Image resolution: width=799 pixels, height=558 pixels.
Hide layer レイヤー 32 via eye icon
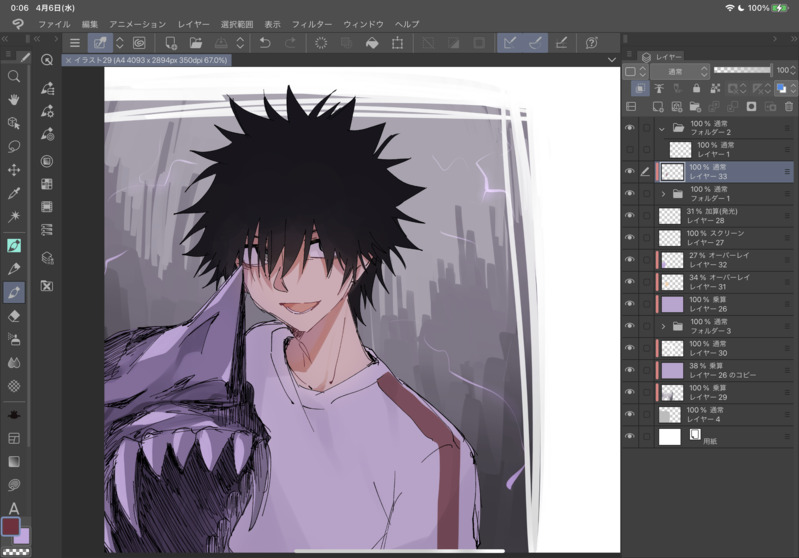(x=630, y=259)
